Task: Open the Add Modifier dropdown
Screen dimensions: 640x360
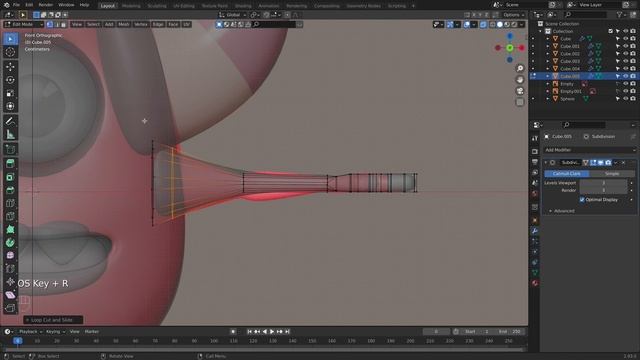Action: pos(589,150)
